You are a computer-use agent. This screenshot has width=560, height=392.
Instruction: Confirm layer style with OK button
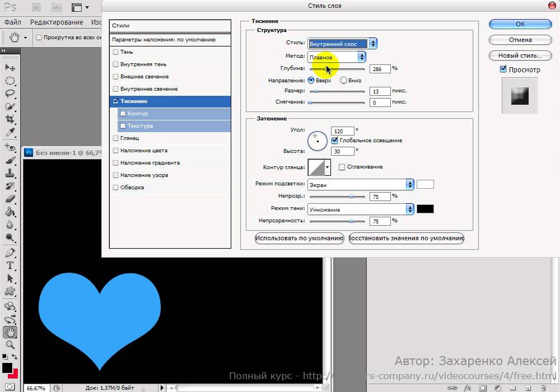tap(520, 24)
